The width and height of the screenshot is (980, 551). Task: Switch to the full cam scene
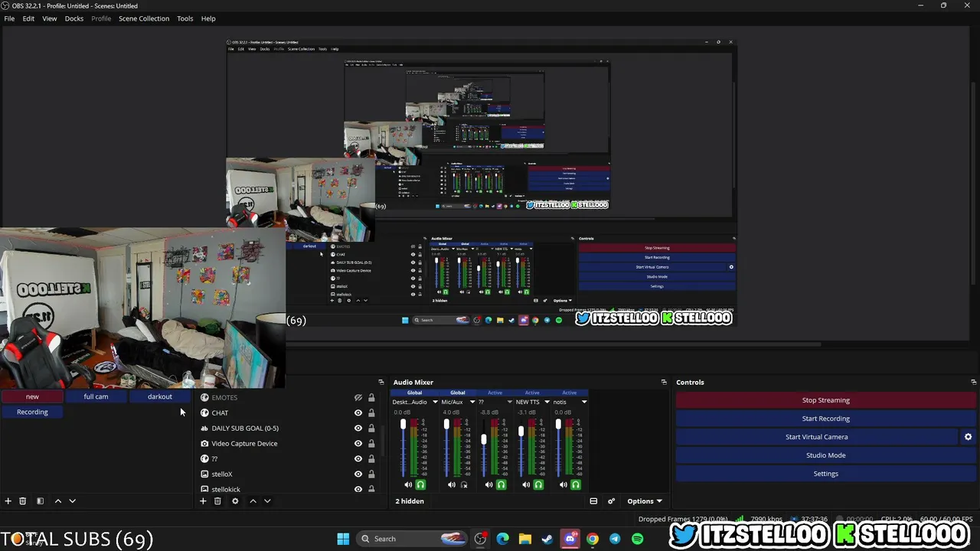[96, 396]
